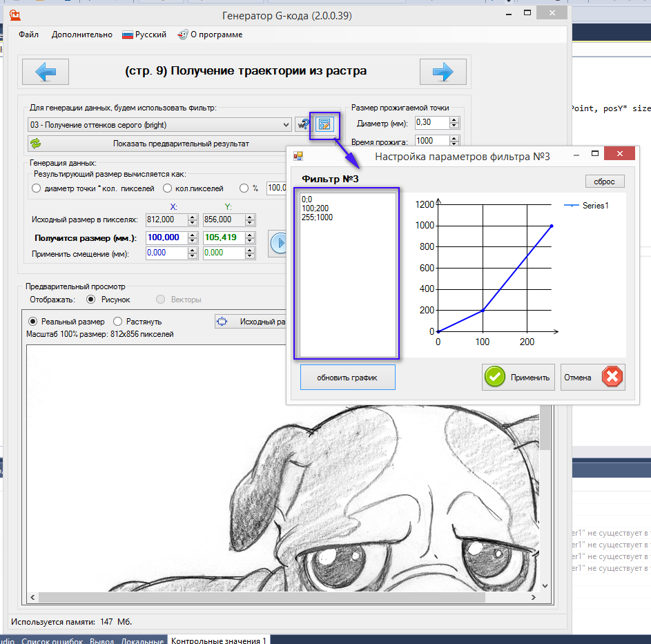651x644 pixels.
Task: Adjust resulting X size spinner
Action: tap(192, 237)
